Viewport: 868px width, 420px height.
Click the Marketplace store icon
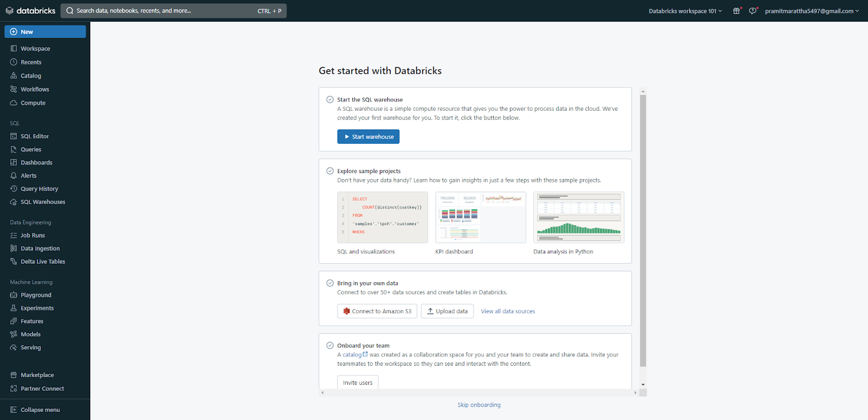[14, 375]
